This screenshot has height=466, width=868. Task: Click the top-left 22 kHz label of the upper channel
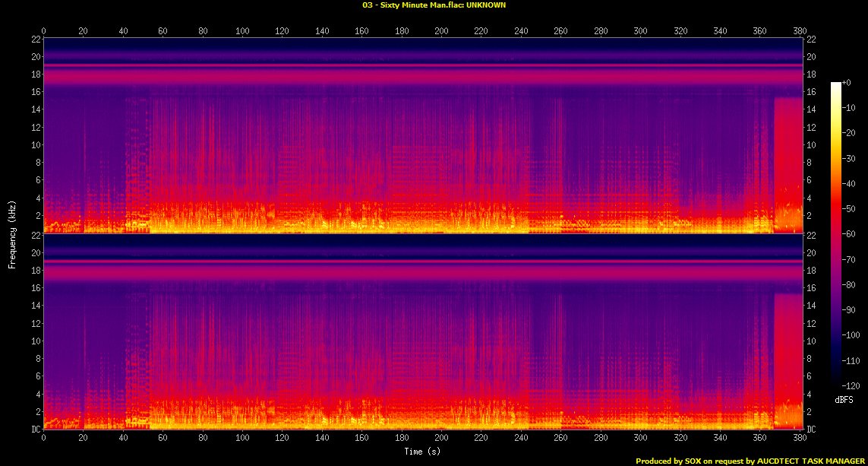click(x=36, y=40)
